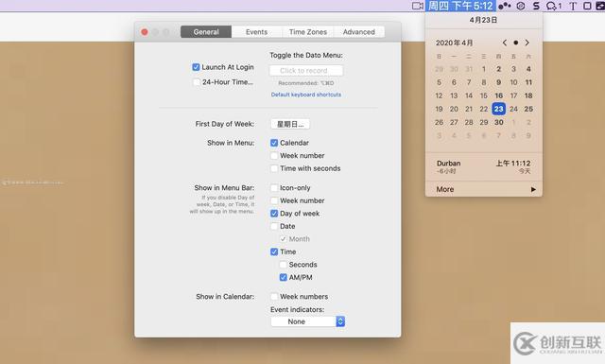
Task: Enable the 24-Hour Time checkbox
Action: [197, 82]
